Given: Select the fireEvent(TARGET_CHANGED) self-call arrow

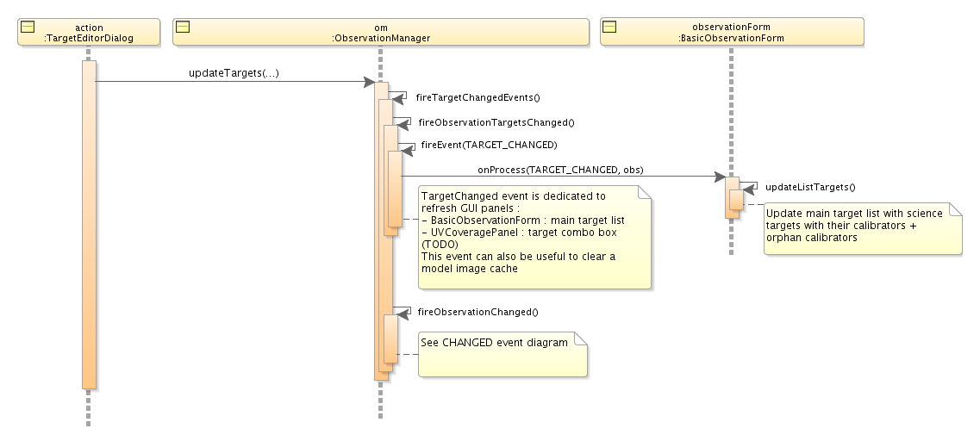Looking at the screenshot, I should coord(407,148).
